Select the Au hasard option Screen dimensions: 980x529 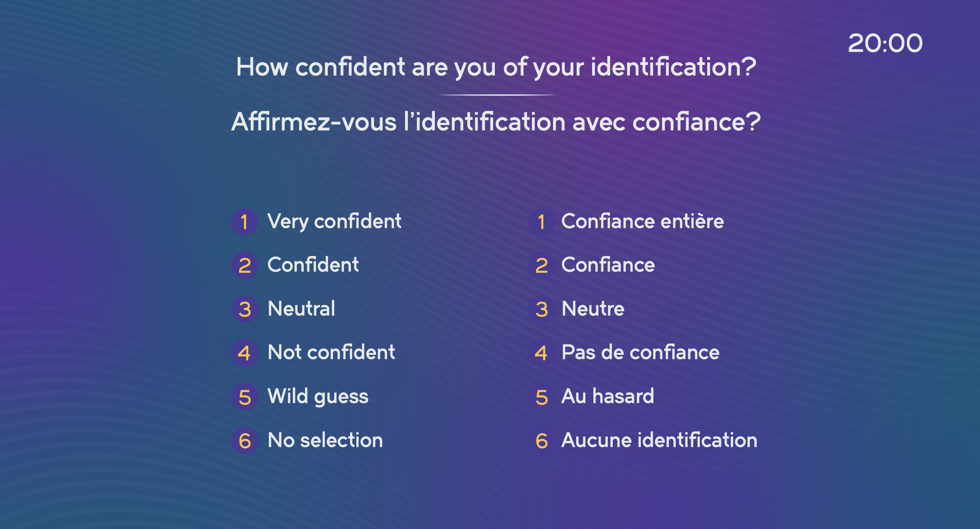click(x=608, y=396)
